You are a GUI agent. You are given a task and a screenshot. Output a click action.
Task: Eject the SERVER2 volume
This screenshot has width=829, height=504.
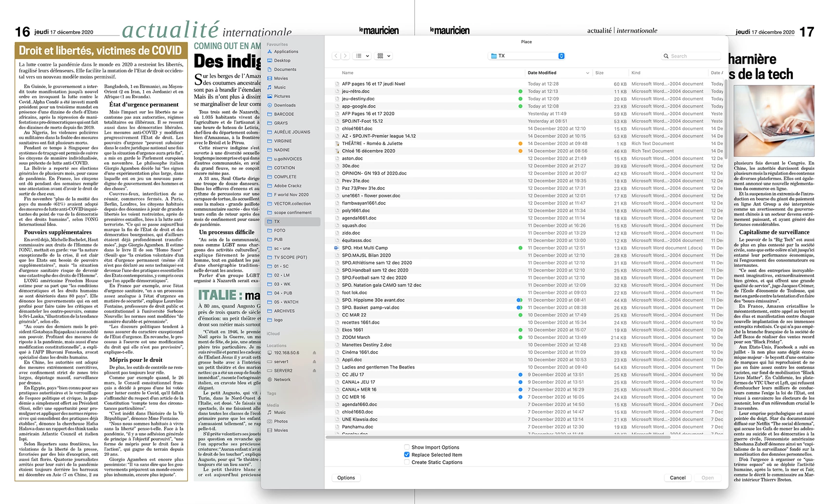coord(314,371)
